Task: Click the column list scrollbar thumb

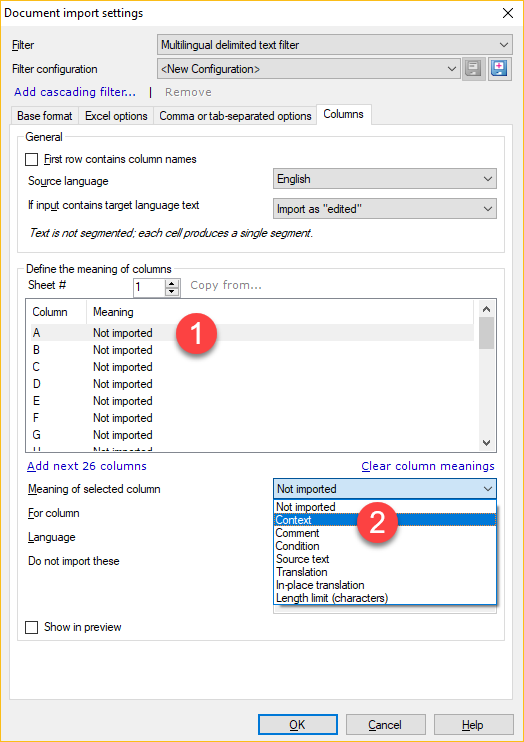Action: point(486,333)
